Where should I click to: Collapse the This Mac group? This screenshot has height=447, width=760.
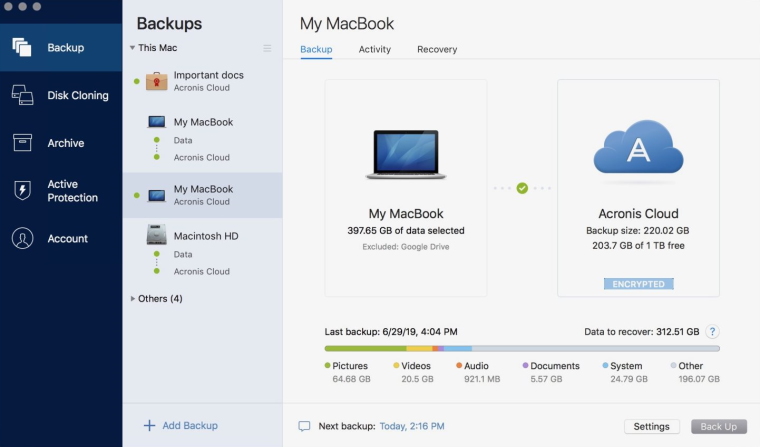point(132,48)
